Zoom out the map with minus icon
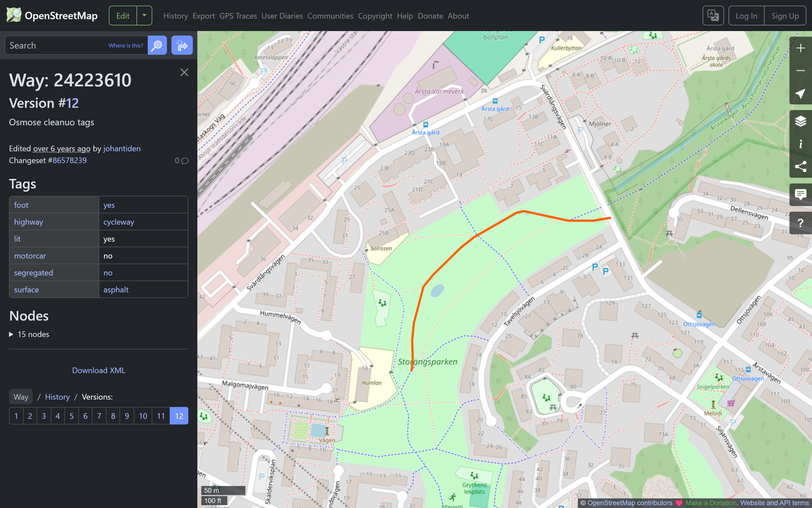The image size is (812, 508). [x=801, y=71]
